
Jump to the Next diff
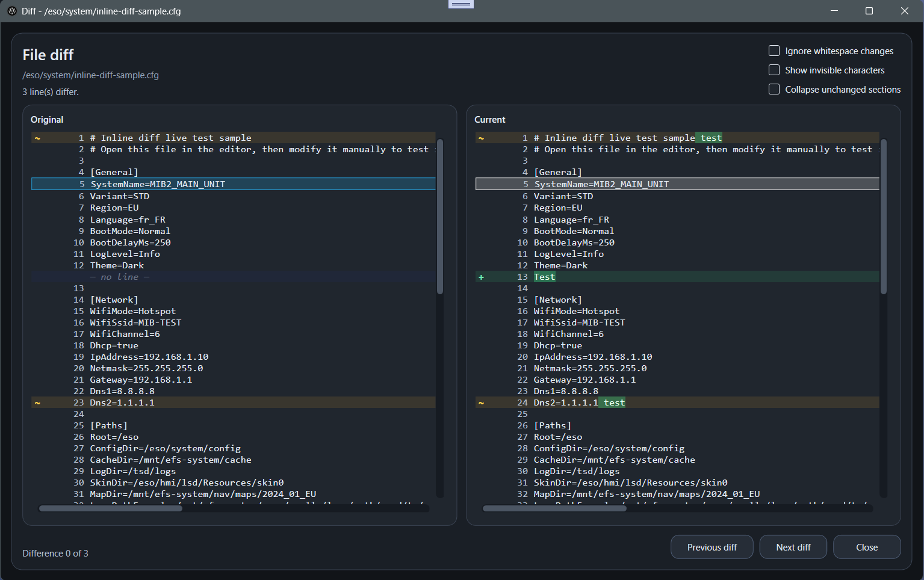(793, 548)
